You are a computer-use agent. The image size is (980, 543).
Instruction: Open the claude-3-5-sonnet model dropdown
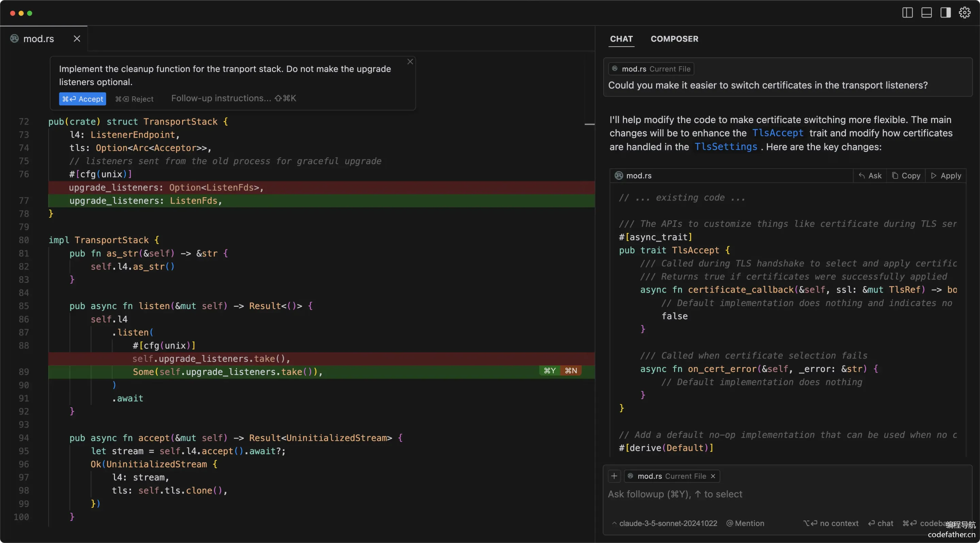tap(664, 523)
